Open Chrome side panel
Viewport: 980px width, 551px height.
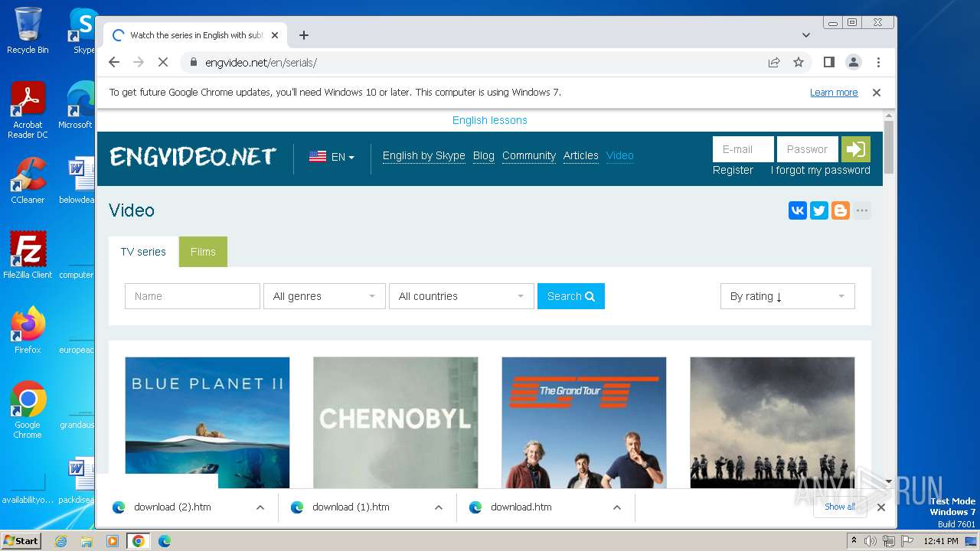[828, 63]
